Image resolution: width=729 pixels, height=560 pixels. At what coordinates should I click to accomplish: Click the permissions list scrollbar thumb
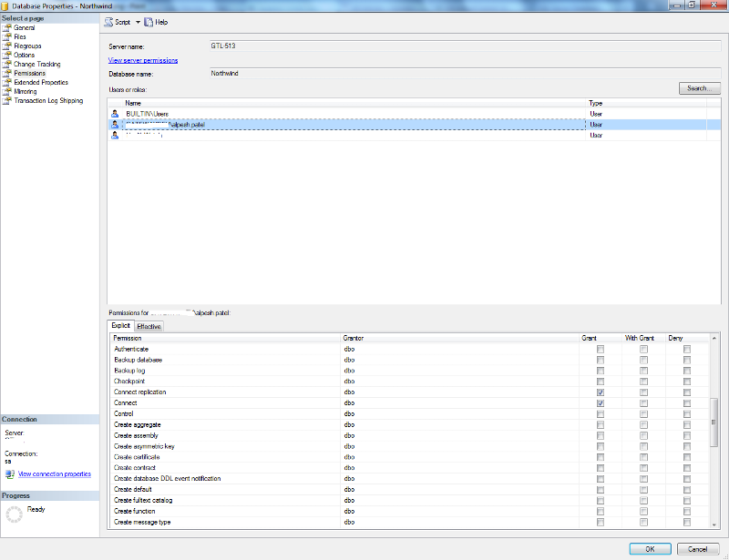pos(714,422)
